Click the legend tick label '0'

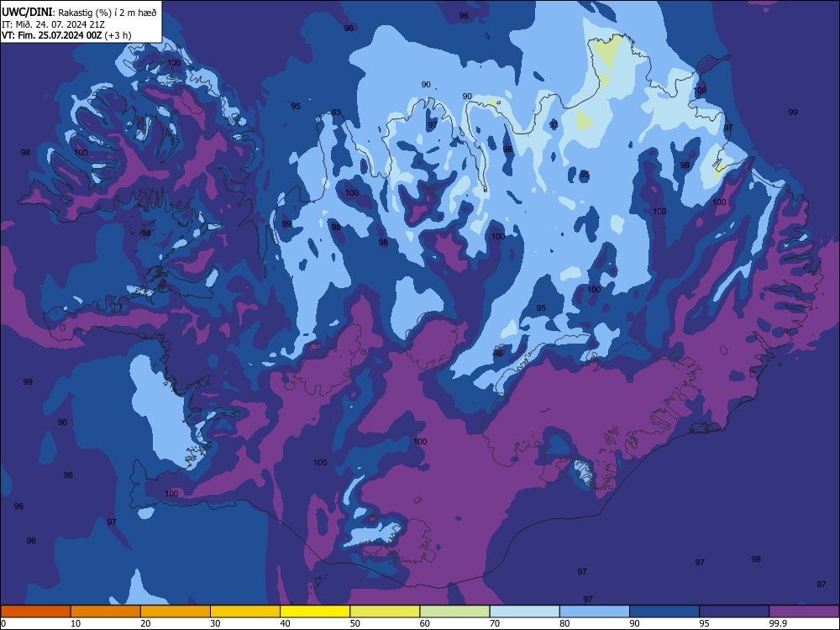coord(3,623)
